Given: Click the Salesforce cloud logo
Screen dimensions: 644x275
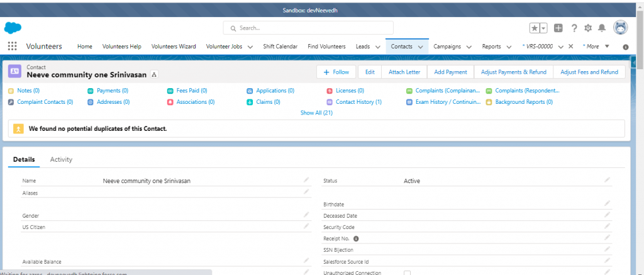Looking at the screenshot, I should [x=13, y=28].
